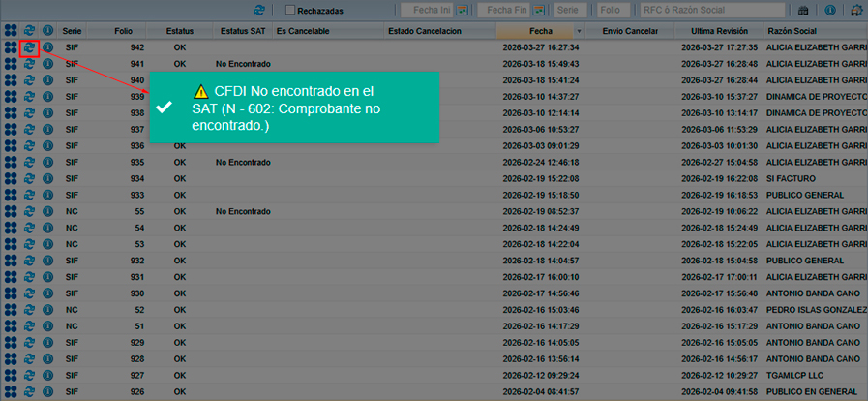Sort by the Razón Social column header
The height and width of the screenshot is (401, 868).
792,32
